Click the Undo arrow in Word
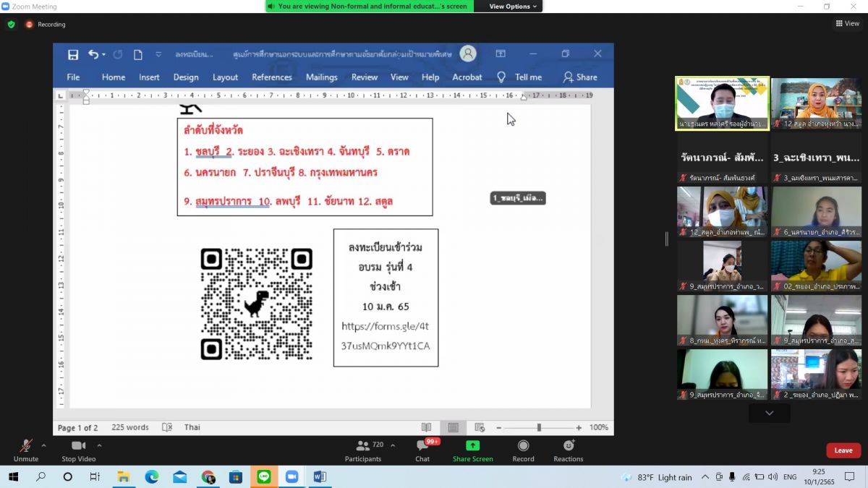Viewport: 868px width, 488px height. pos(93,54)
